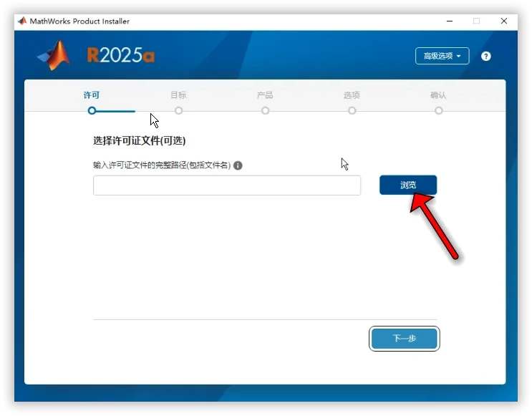The height and width of the screenshot is (416, 532).
Task: Click the 确认 step progress circle
Action: [x=439, y=110]
